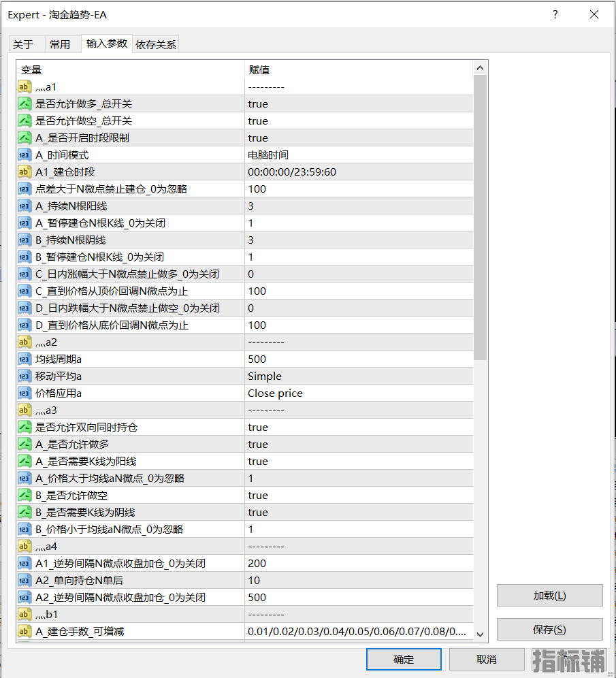Click the scrollbar down arrow
616x678 pixels.
480,634
